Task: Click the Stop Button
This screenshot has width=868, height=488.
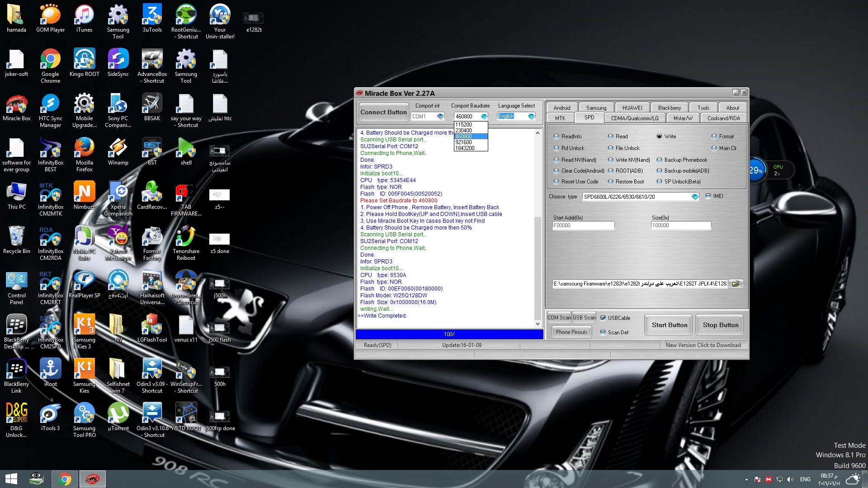Action: [721, 325]
